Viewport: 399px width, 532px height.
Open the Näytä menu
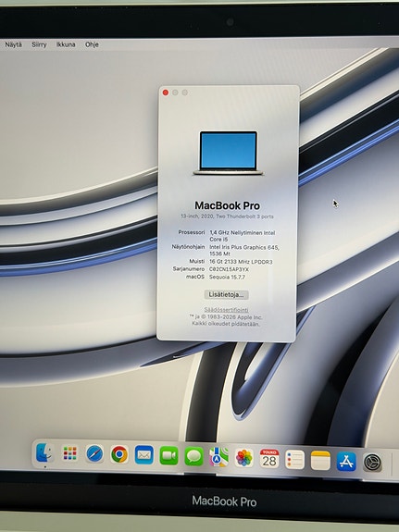point(13,44)
